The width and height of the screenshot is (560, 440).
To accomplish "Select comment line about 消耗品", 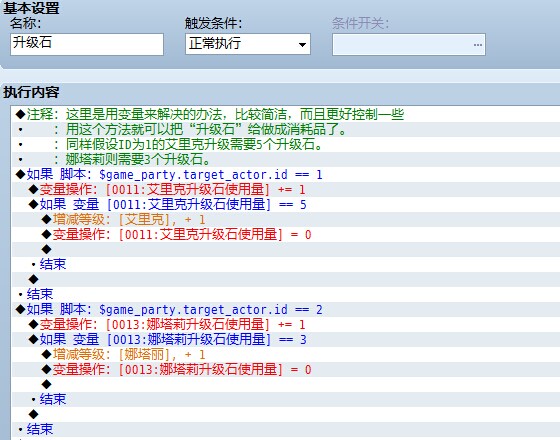I will pos(286,129).
